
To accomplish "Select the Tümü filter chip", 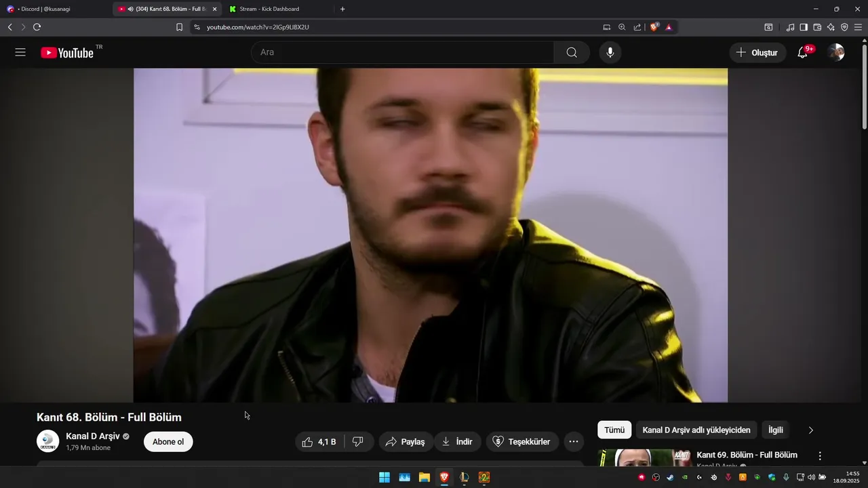I will coord(614,430).
